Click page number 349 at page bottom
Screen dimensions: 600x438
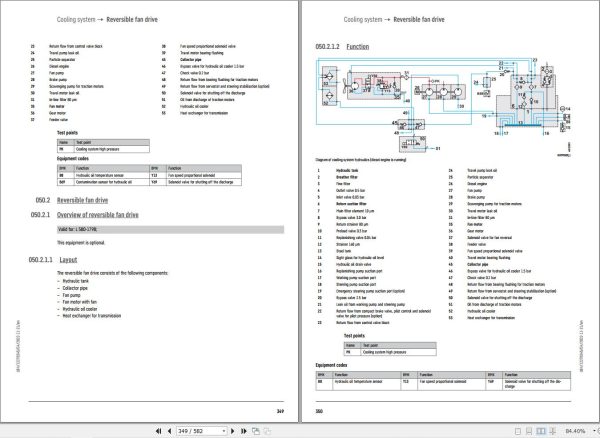coord(280,411)
